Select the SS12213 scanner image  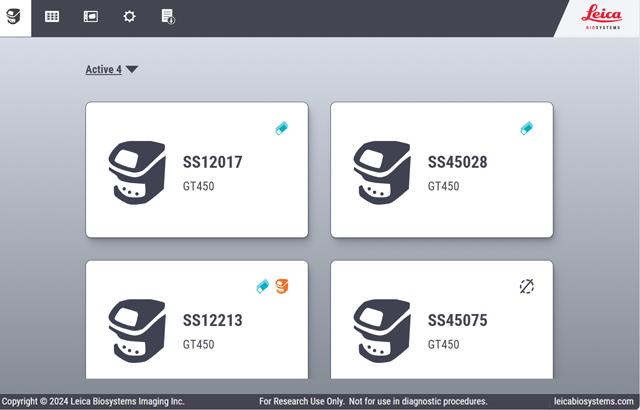tap(137, 331)
